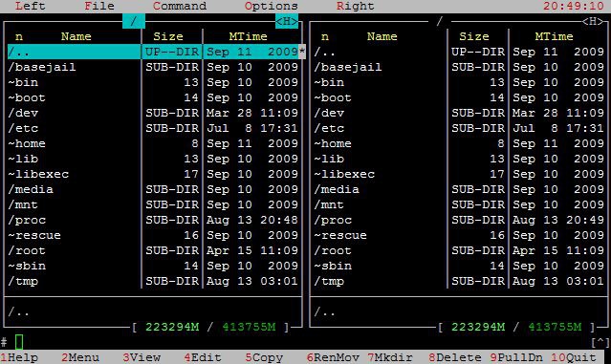The height and width of the screenshot is (364, 611).
Task: Select /mnt in right panel
Action: click(x=459, y=204)
